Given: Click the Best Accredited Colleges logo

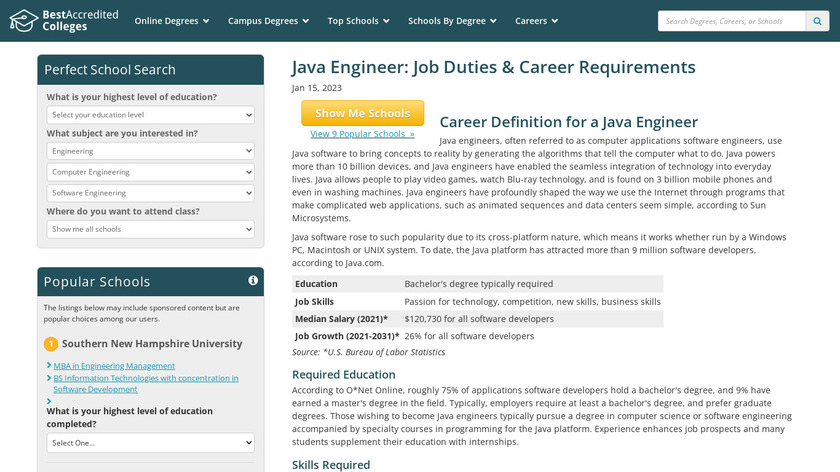Looking at the screenshot, I should (64, 20).
